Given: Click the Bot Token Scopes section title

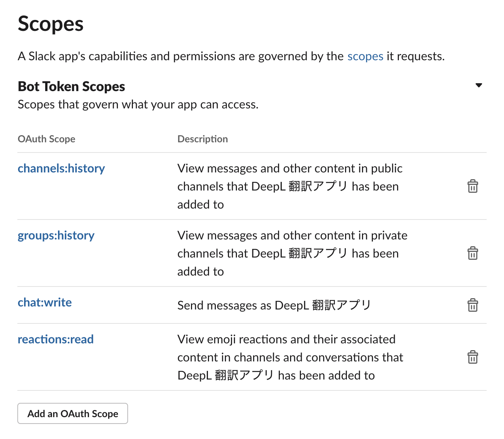Looking at the screenshot, I should tap(71, 86).
